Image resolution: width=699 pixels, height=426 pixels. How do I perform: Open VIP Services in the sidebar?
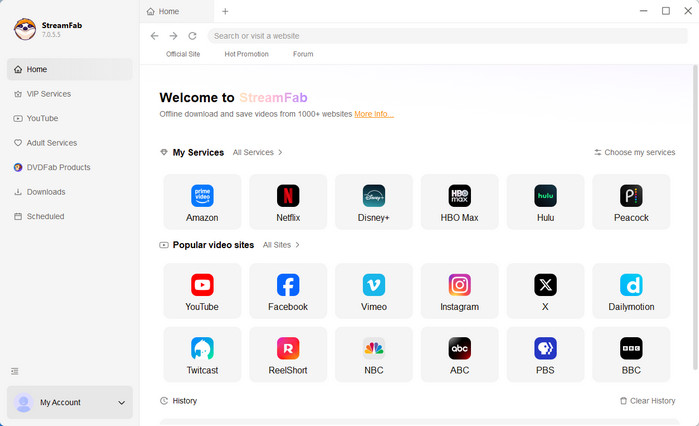[70, 94]
